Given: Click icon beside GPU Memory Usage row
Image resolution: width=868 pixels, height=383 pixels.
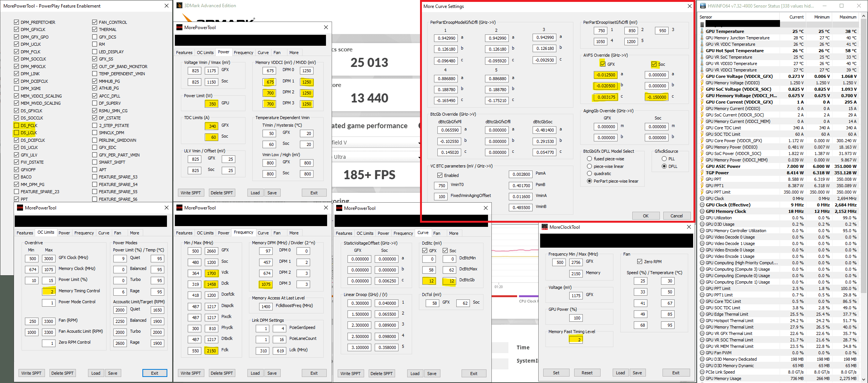Looking at the screenshot, I should tap(702, 378).
